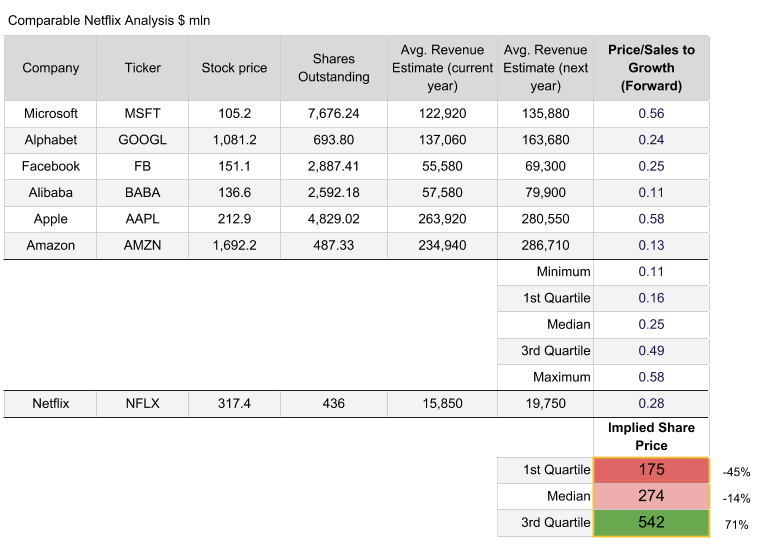Click the Comparable Netflix Analysis title
The width and height of the screenshot is (766, 544).
[109, 20]
